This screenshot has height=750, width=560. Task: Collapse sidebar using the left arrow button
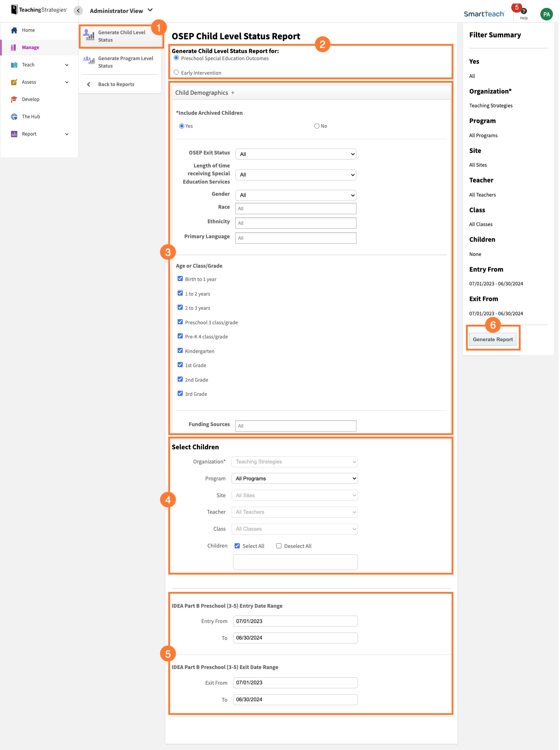tap(78, 11)
